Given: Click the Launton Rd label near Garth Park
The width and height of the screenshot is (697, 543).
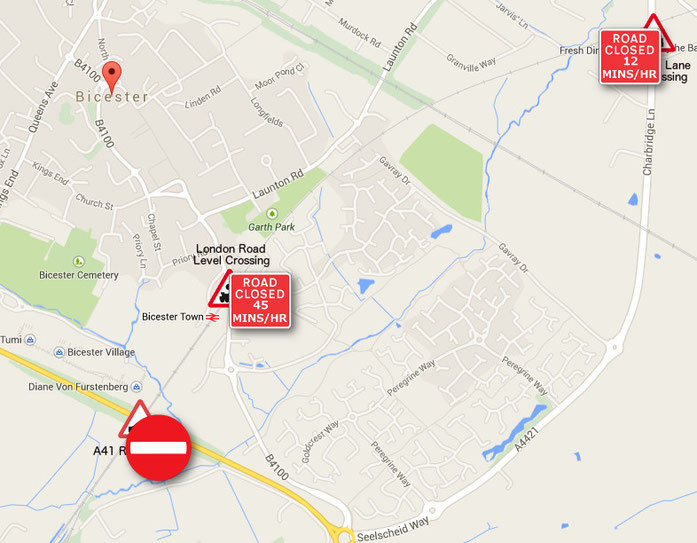Looking at the screenshot, I should click(278, 184).
